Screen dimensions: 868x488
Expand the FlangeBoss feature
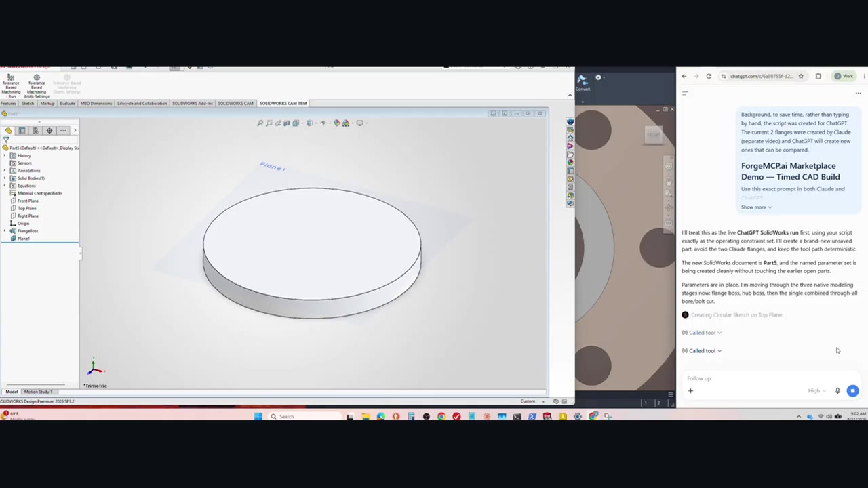click(5, 231)
